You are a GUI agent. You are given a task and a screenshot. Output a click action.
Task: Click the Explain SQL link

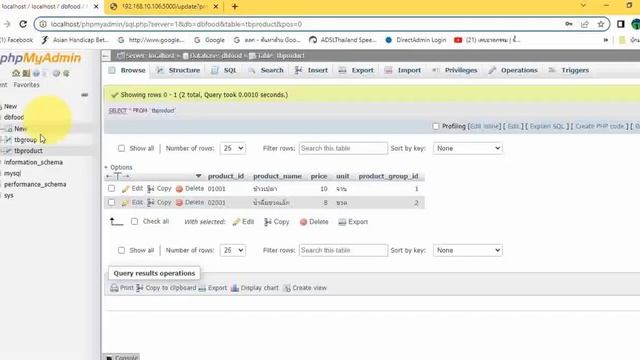click(547, 126)
